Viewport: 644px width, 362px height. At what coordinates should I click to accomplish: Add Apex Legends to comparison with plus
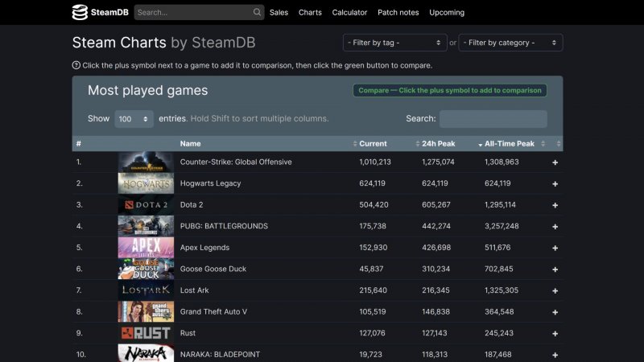click(x=555, y=248)
